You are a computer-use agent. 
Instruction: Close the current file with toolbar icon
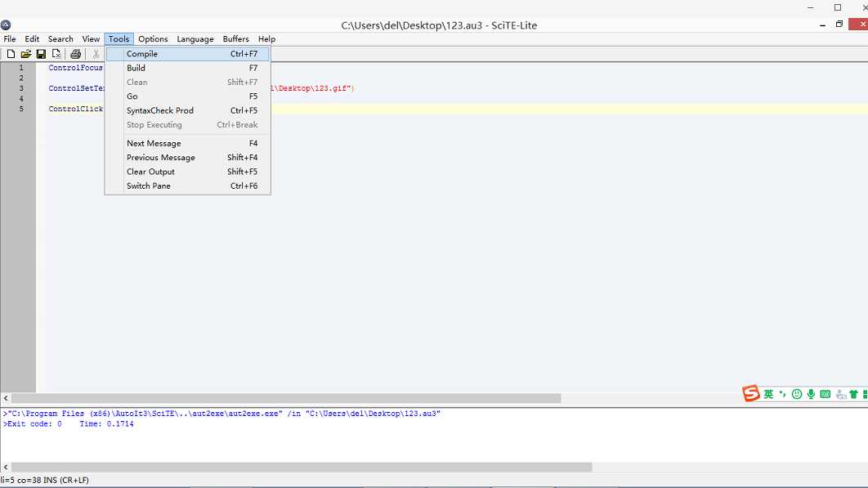56,54
